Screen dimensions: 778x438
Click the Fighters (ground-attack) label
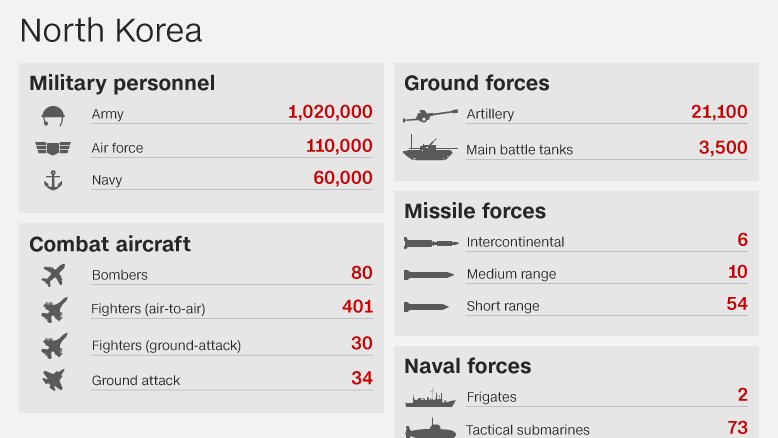pos(166,345)
